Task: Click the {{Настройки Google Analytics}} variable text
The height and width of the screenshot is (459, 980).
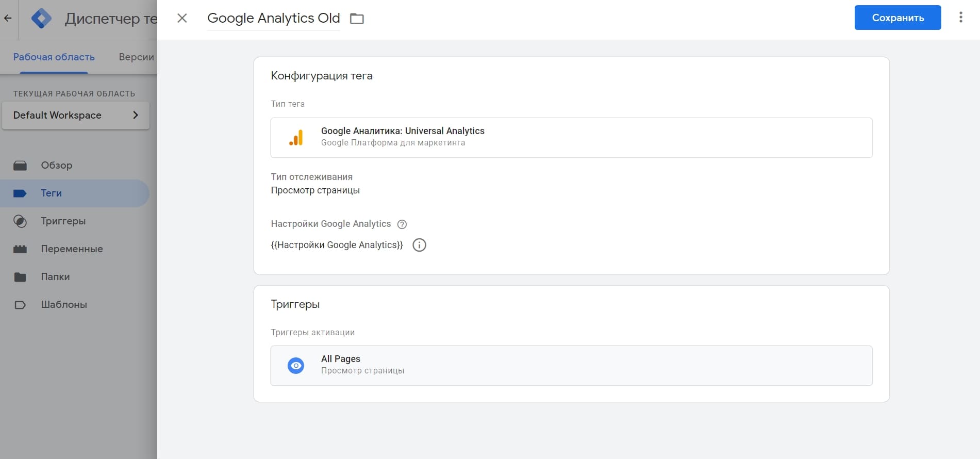Action: tap(337, 245)
